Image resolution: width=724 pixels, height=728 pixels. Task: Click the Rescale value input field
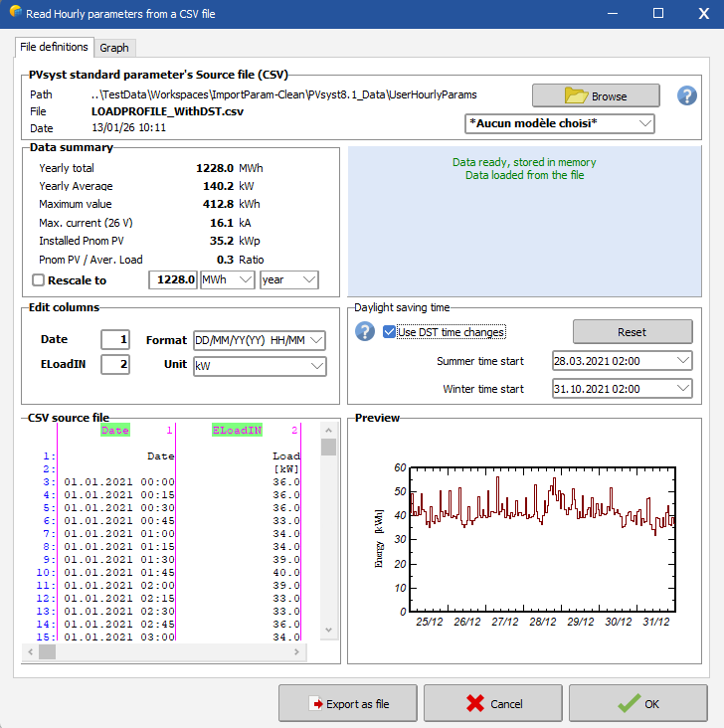pos(172,280)
